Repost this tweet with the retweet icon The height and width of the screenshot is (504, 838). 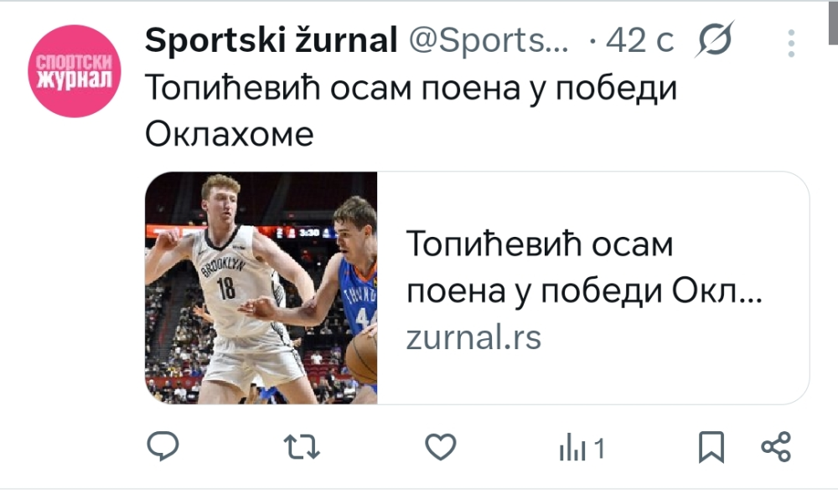(x=302, y=447)
